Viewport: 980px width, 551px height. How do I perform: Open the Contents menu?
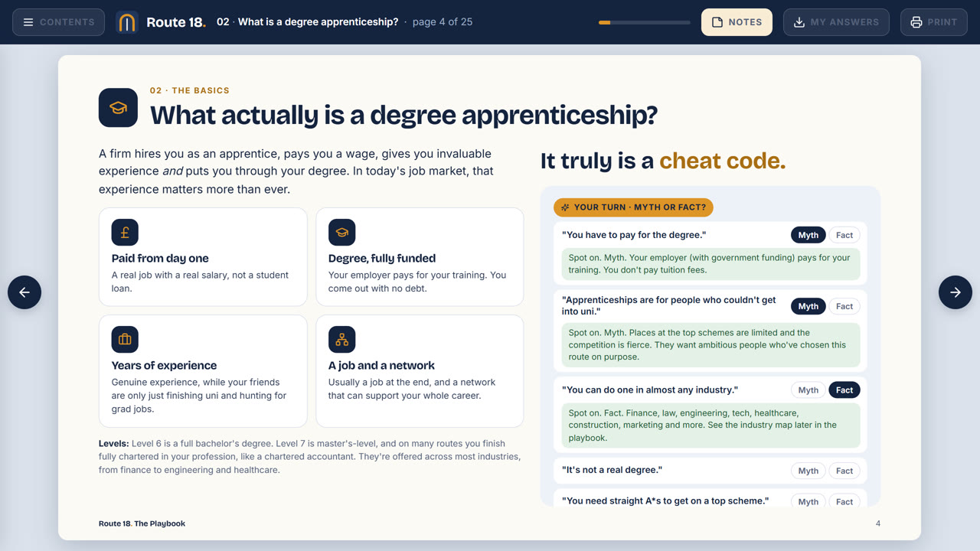[x=58, y=22]
